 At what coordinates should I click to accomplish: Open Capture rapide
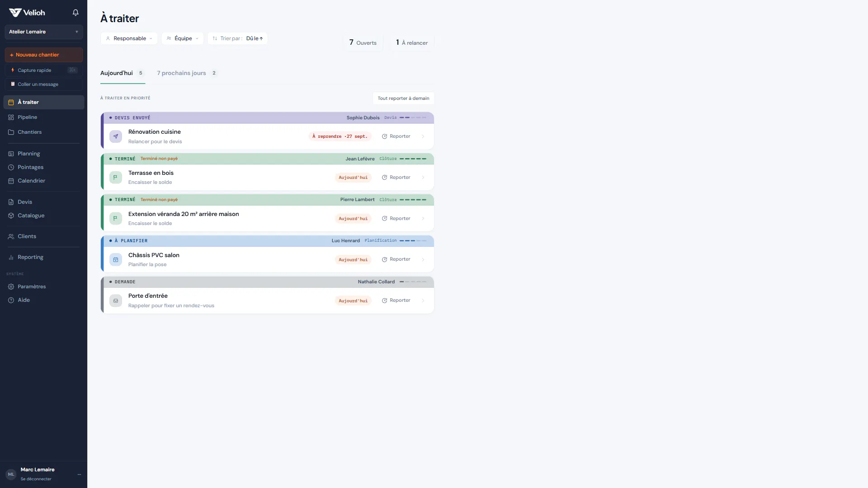43,70
